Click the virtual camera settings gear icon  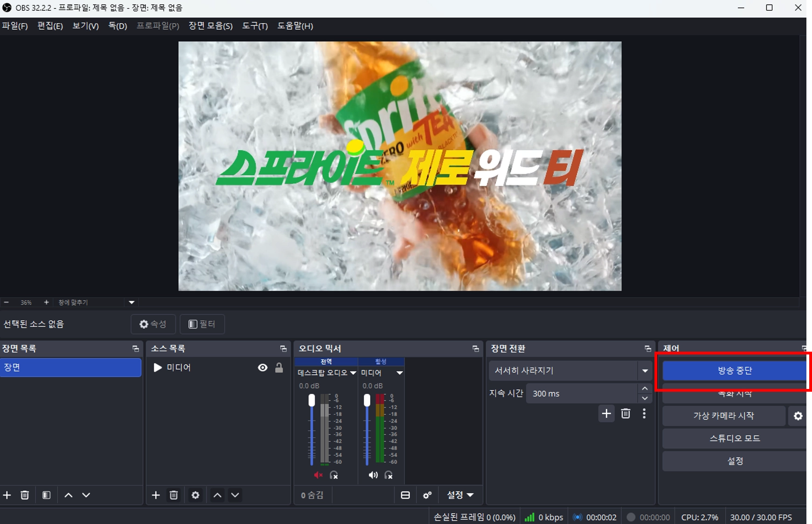coord(798,416)
